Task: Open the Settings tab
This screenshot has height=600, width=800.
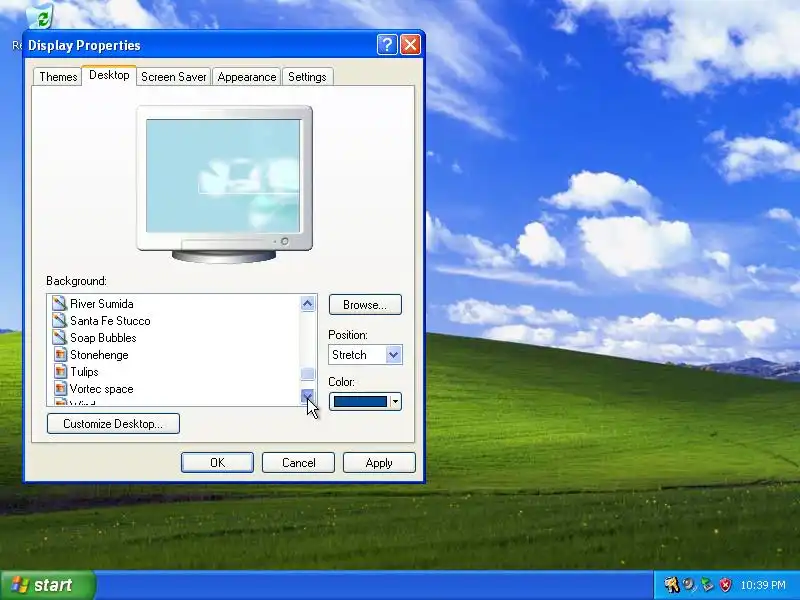Action: 307,77
